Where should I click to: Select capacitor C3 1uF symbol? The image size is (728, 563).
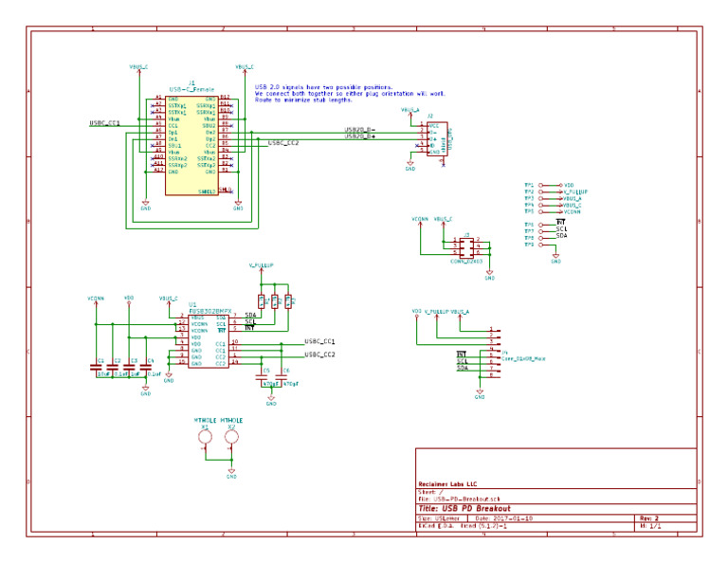pos(129,367)
